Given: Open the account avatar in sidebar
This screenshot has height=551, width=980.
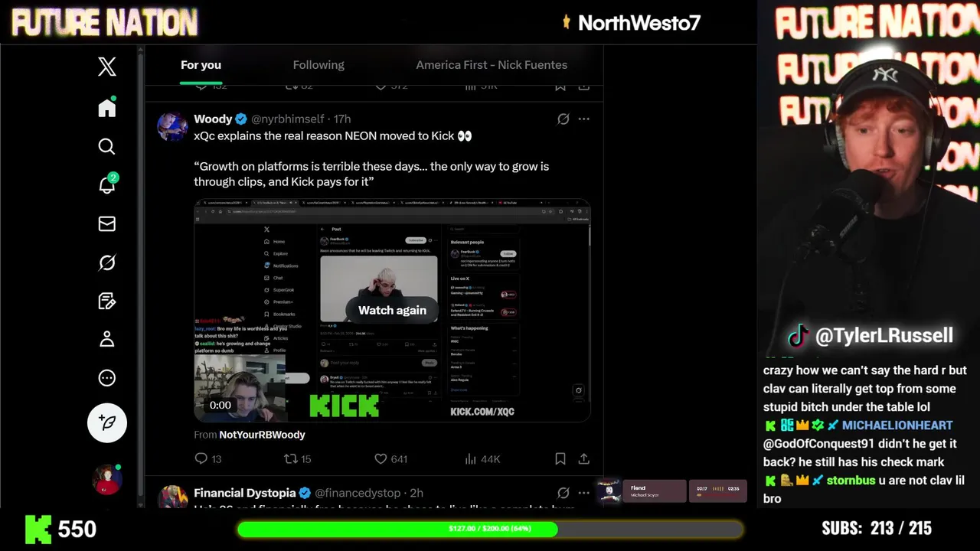Looking at the screenshot, I should (107, 479).
